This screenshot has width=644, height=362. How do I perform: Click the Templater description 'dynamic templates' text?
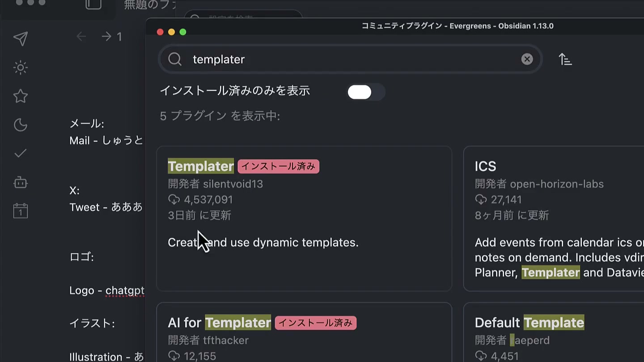pyautogui.click(x=306, y=243)
